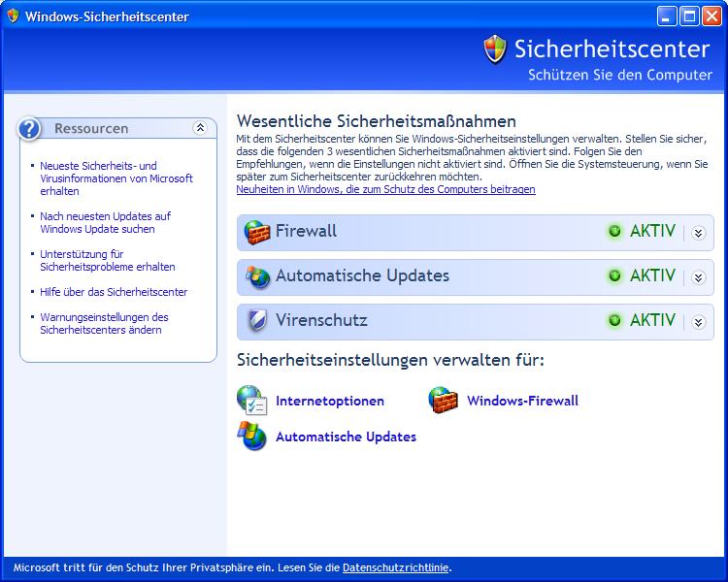Open Nach neuesten Updates auf Windows Update suchen
The image size is (728, 582).
[x=106, y=222]
